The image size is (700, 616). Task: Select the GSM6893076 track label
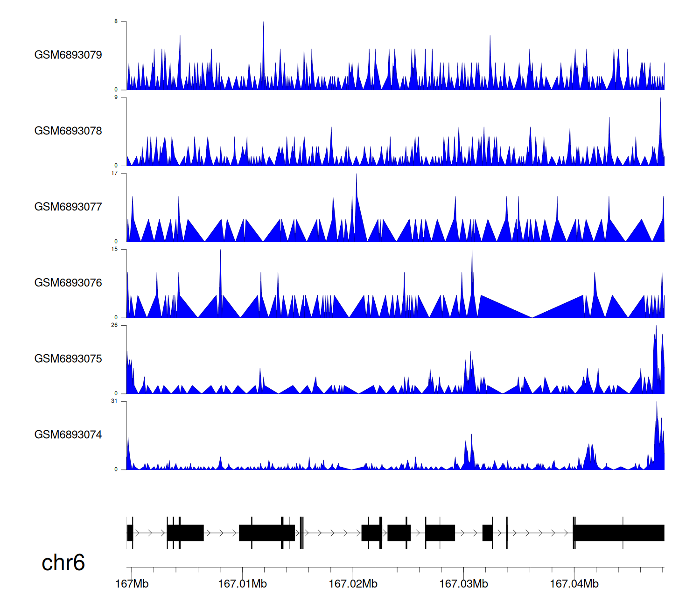(68, 283)
